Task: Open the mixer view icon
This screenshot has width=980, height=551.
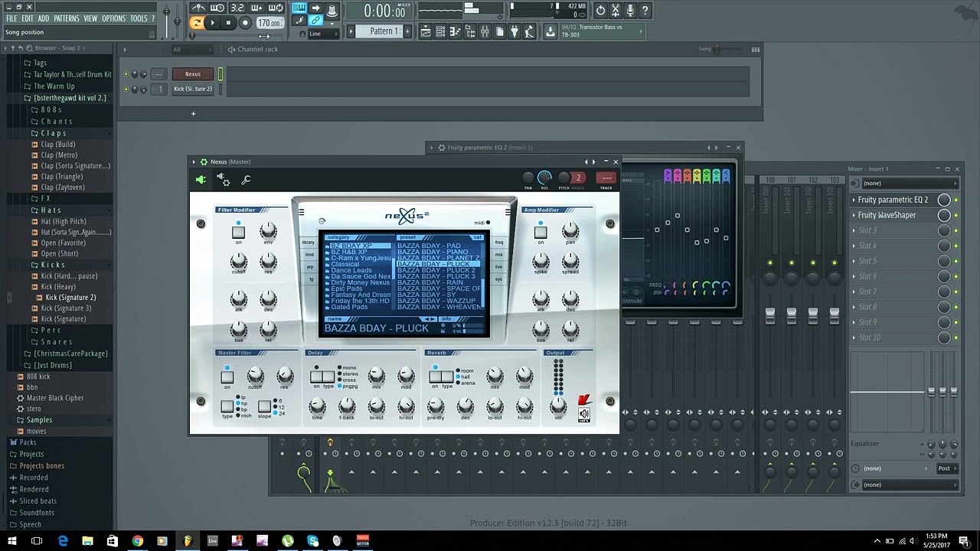Action: point(485,31)
